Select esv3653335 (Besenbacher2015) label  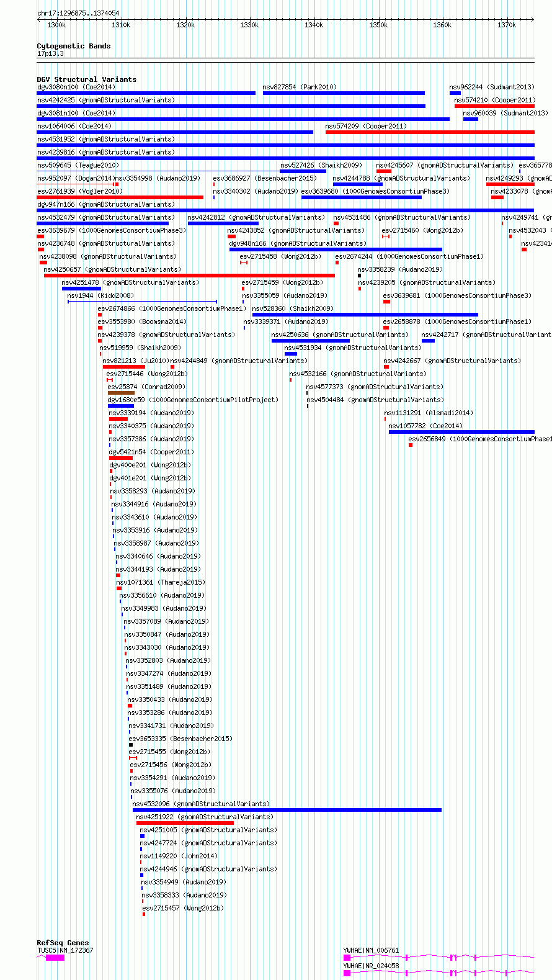click(x=180, y=739)
